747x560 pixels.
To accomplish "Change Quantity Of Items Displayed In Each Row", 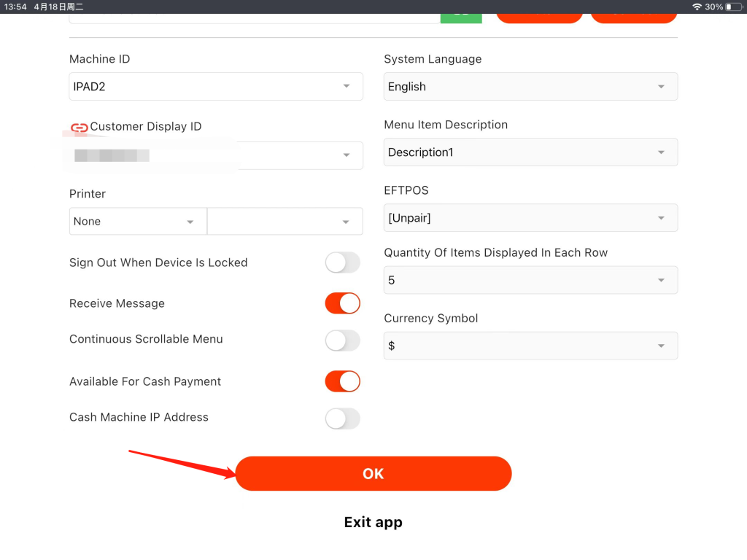I will [x=530, y=281].
